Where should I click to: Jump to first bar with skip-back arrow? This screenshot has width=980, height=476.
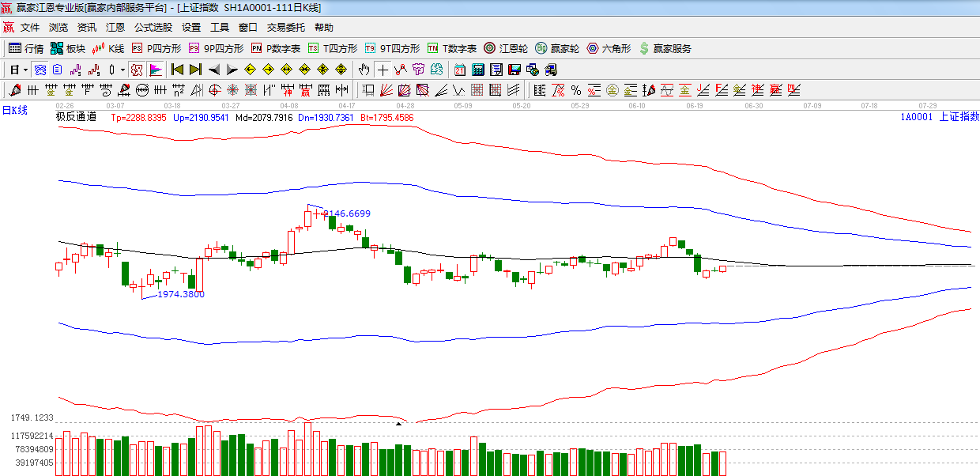tap(177, 70)
